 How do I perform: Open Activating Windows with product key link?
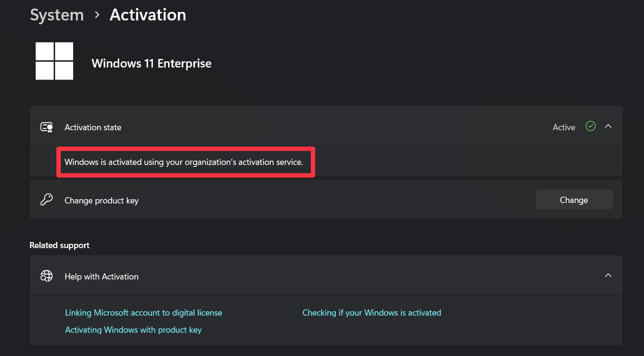[133, 330]
